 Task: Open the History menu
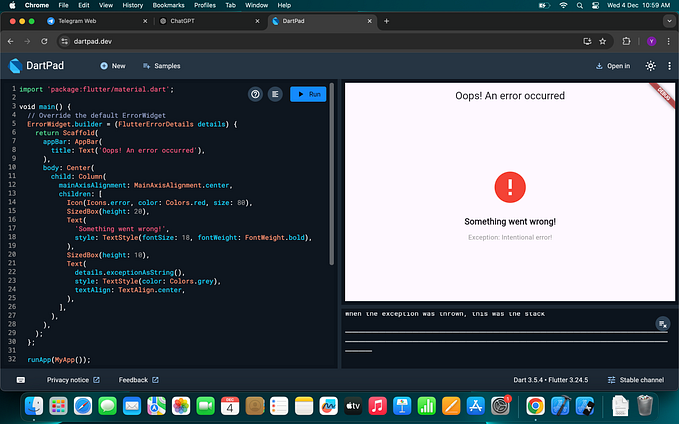(133, 5)
